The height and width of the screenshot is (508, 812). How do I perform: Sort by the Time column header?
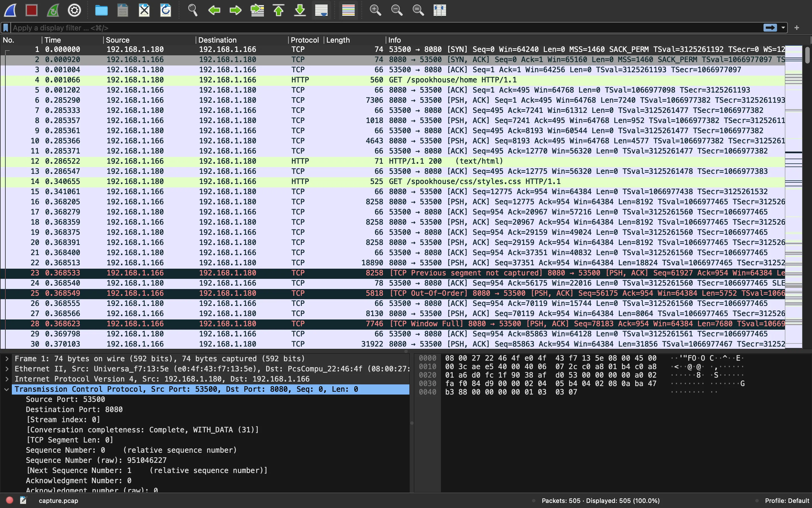pos(72,40)
